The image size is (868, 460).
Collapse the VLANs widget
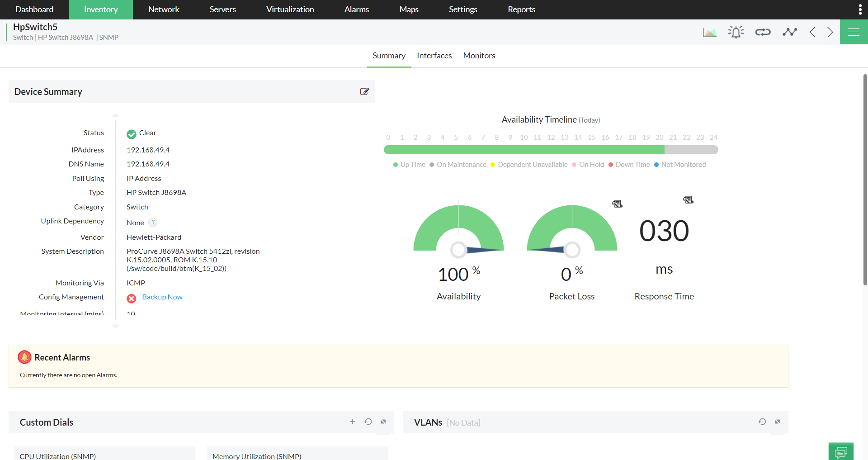(x=778, y=422)
